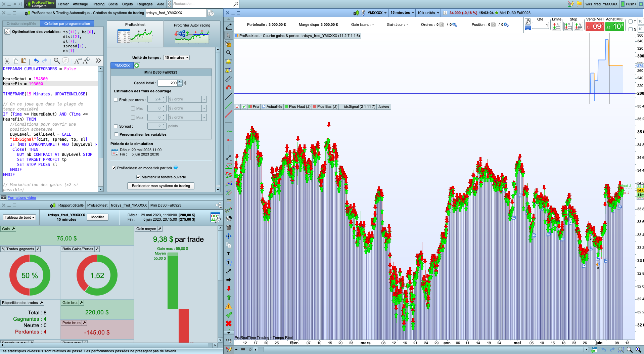Click the Modifier button

pos(97,217)
